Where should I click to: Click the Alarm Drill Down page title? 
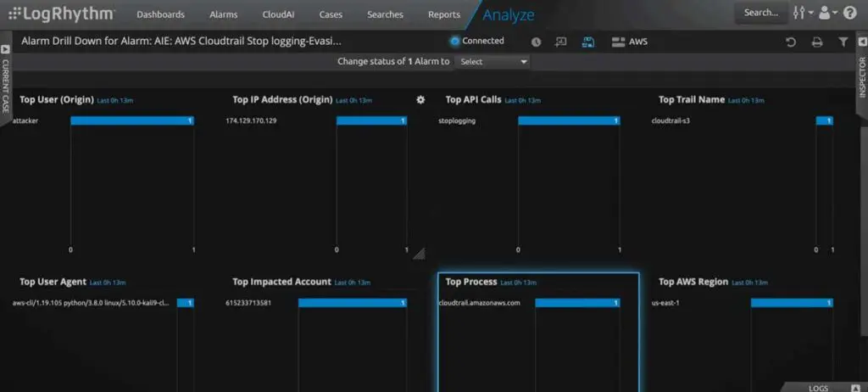tap(181, 41)
